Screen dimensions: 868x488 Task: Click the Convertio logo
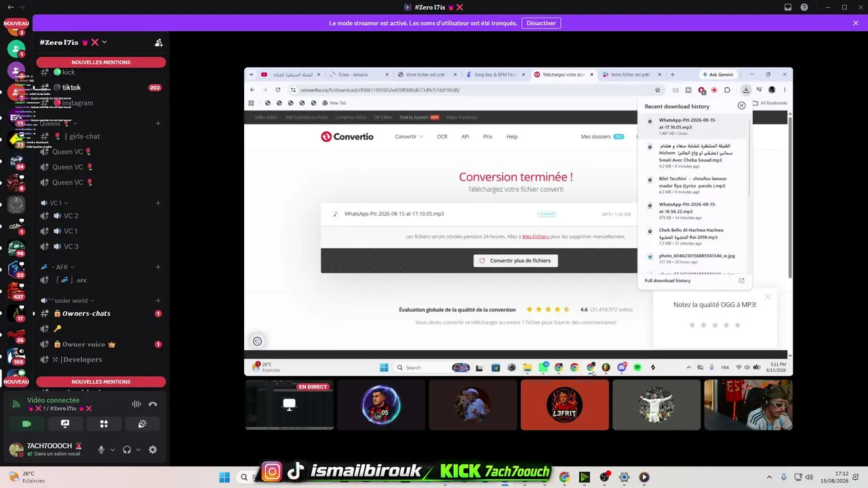pyautogui.click(x=347, y=136)
